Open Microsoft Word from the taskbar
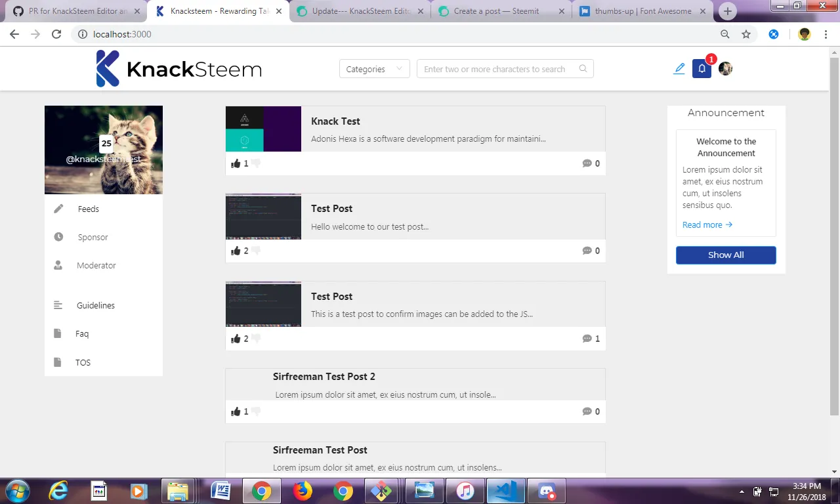The width and height of the screenshot is (840, 504). (220, 491)
